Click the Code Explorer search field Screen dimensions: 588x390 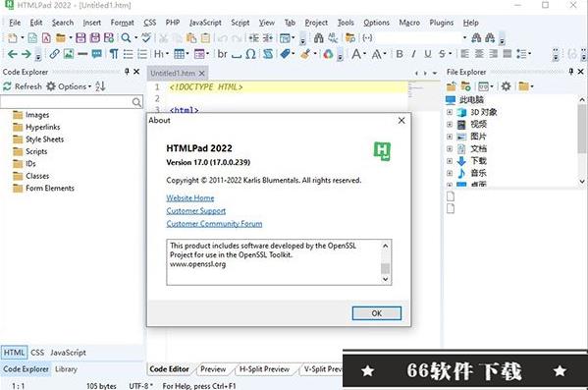tap(67, 102)
